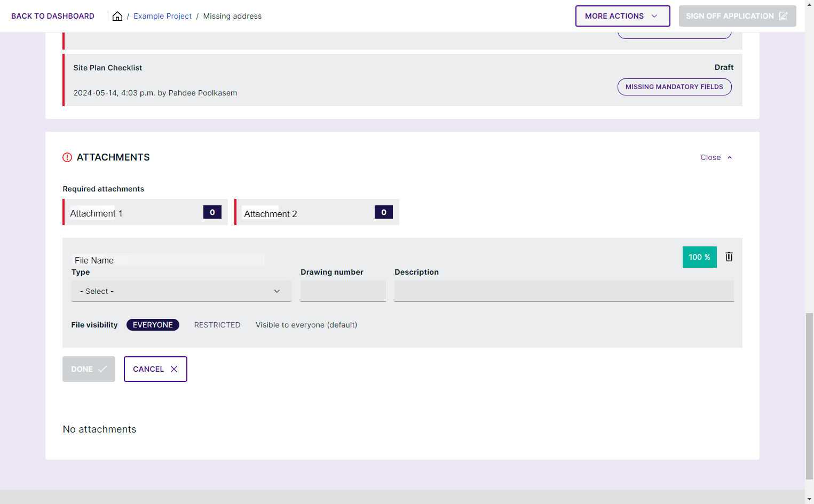
Task: Click the File Name field
Action: coord(168,260)
